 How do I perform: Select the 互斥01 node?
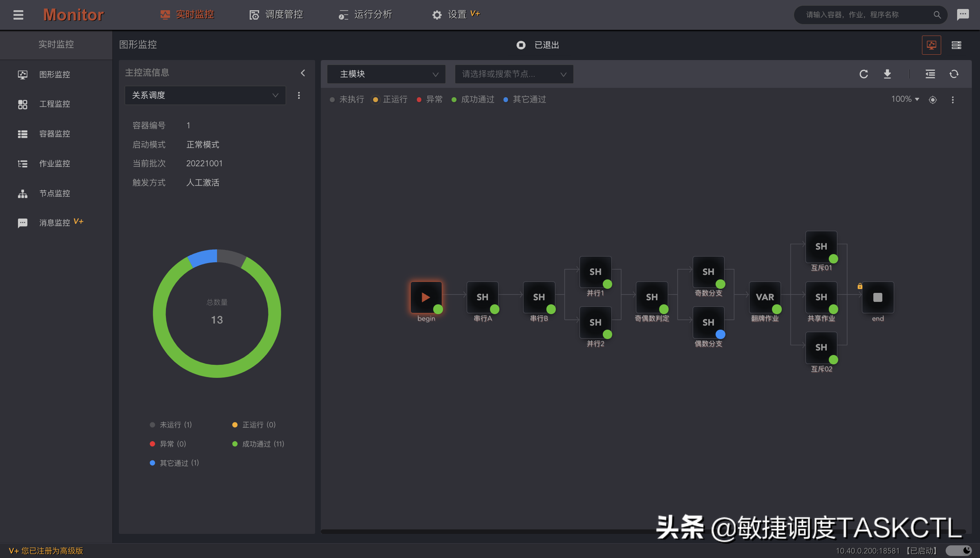click(x=821, y=247)
